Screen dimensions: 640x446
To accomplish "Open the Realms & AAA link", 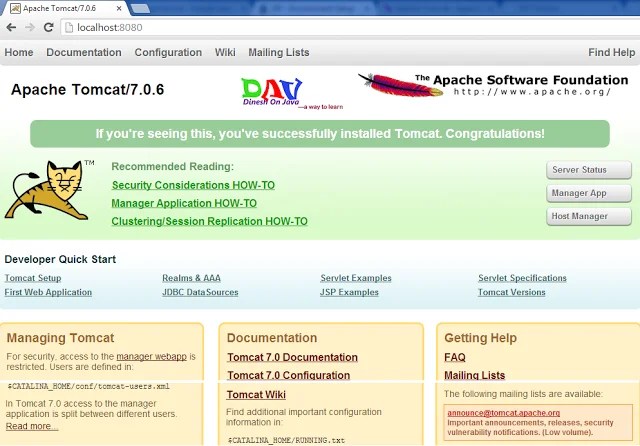I will (191, 278).
